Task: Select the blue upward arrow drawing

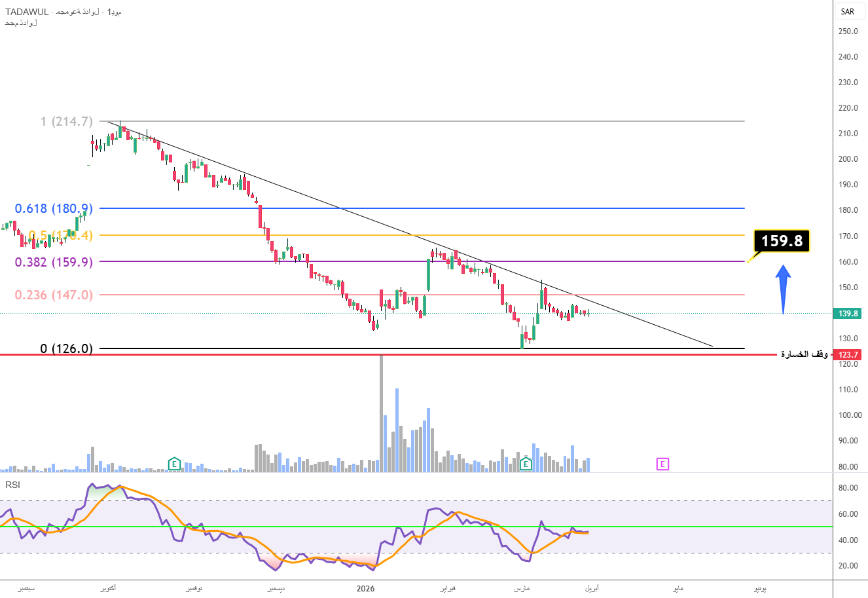Action: 783,290
